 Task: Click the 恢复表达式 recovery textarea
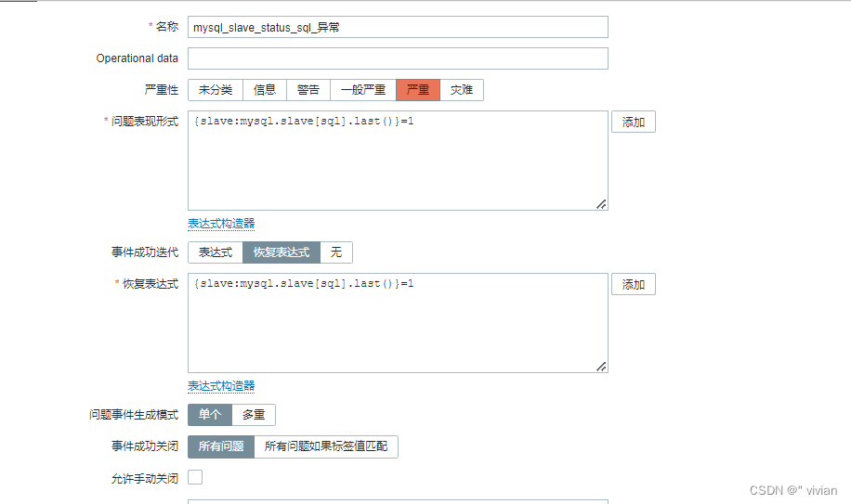[x=398, y=323]
